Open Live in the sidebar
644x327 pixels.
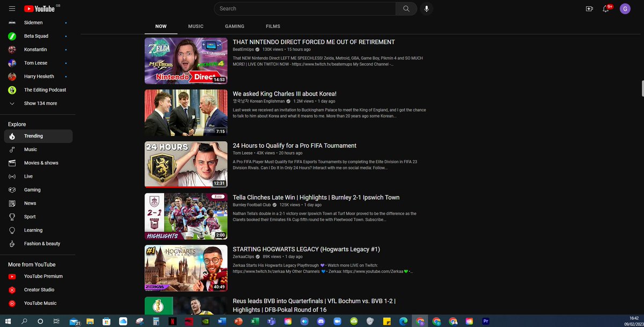pyautogui.click(x=38, y=177)
